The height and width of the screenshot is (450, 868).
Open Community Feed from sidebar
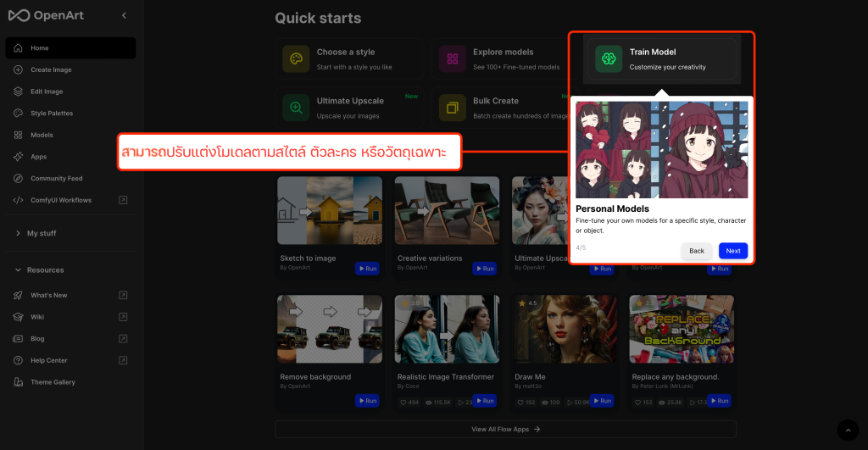pyautogui.click(x=57, y=179)
